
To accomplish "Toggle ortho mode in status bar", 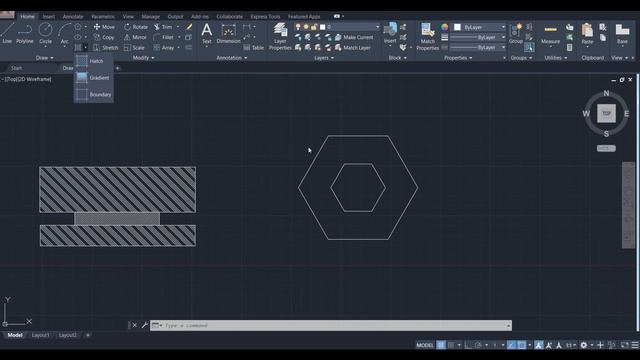I will pyautogui.click(x=468, y=345).
